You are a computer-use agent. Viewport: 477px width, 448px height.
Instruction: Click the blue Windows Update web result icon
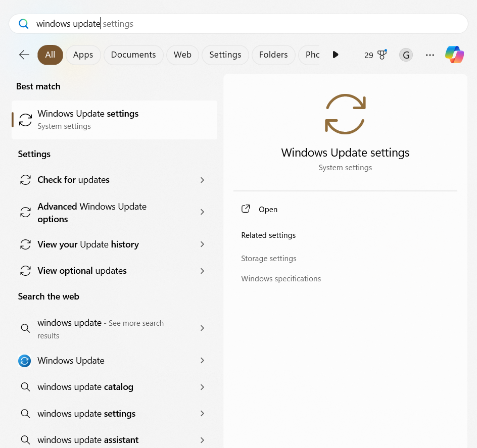pos(24,361)
